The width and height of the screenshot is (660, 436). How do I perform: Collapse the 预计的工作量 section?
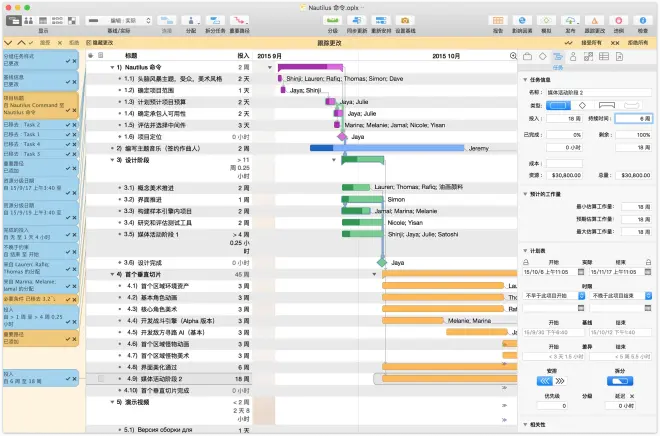click(x=525, y=194)
